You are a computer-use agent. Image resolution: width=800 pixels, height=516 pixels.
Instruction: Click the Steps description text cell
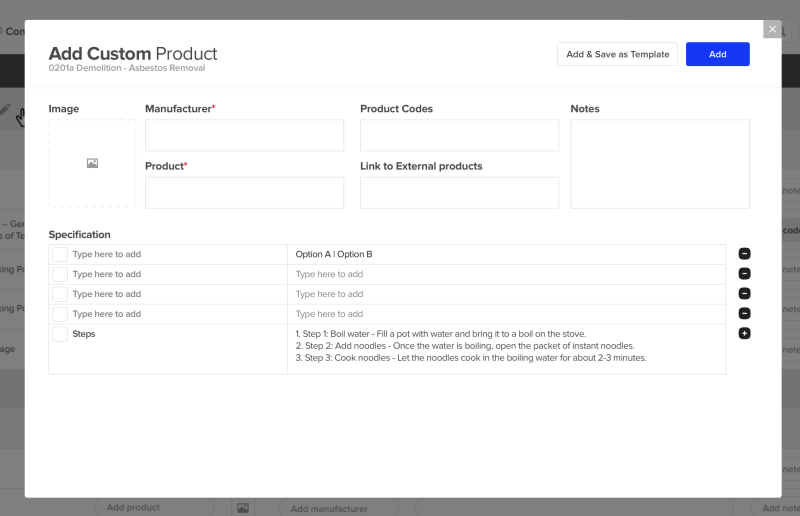(x=506, y=346)
